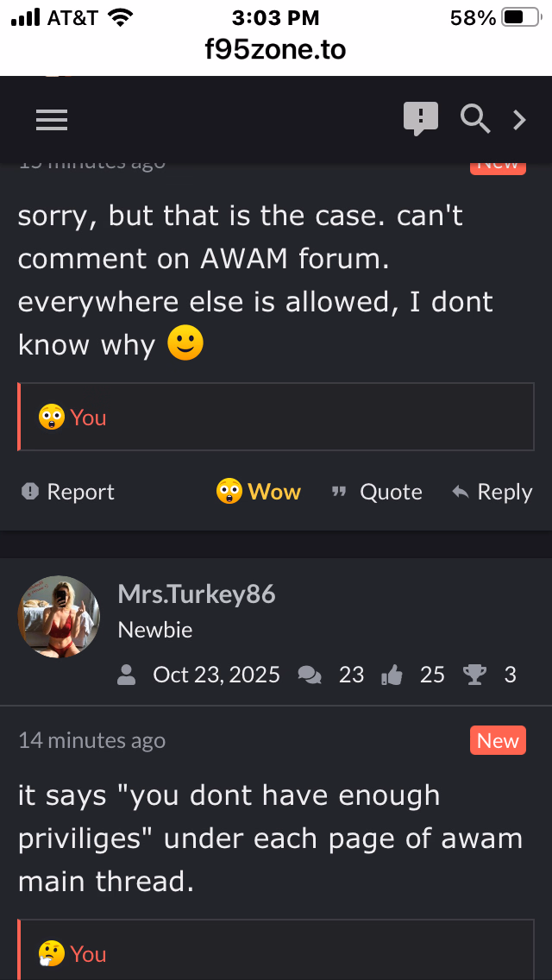Open the '14 minutes ago' post timestamp
Image resolution: width=552 pixels, height=980 pixels.
point(92,741)
